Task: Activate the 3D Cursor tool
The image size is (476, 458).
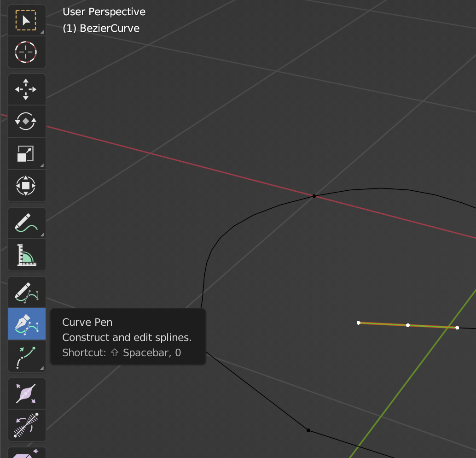Action: click(x=27, y=52)
